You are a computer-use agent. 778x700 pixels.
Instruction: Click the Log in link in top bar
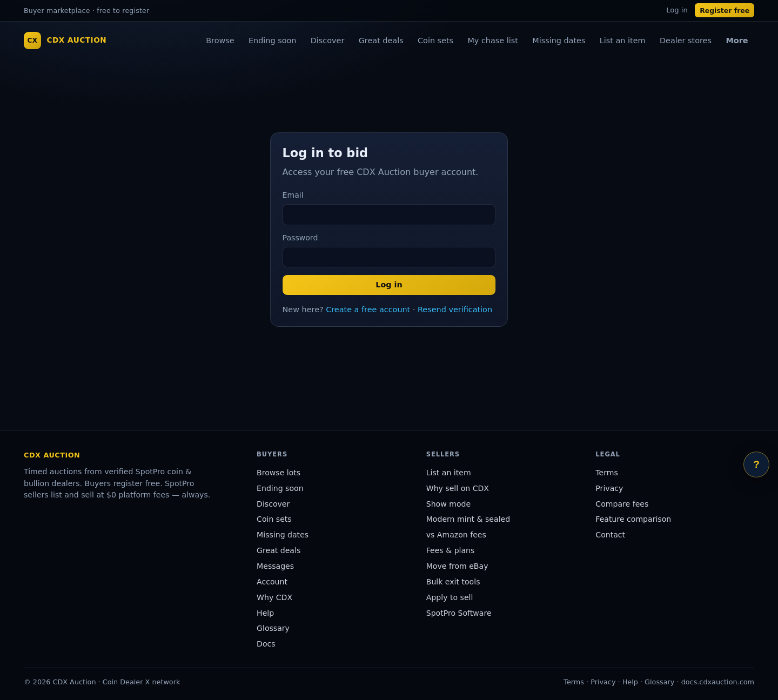coord(677,10)
